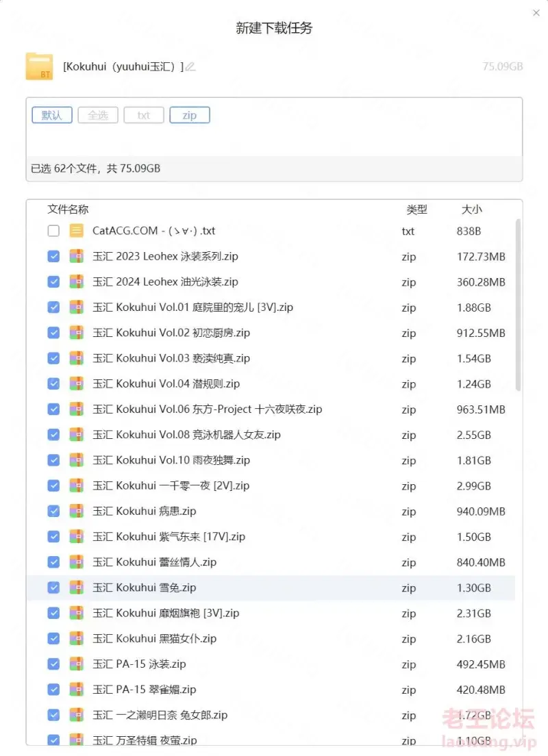
Task: Toggle checkbox for 靡烟旗袍 [3V].zip
Action: [x=53, y=613]
